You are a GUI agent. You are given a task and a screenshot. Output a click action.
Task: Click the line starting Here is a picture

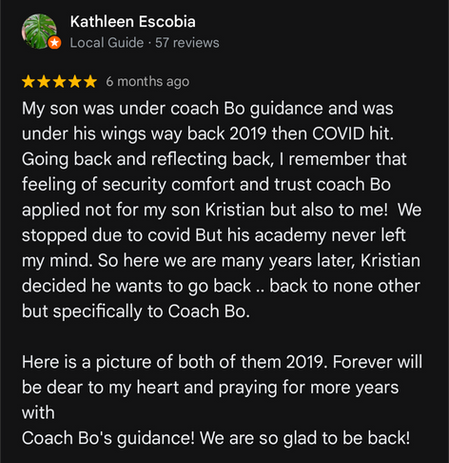click(222, 362)
